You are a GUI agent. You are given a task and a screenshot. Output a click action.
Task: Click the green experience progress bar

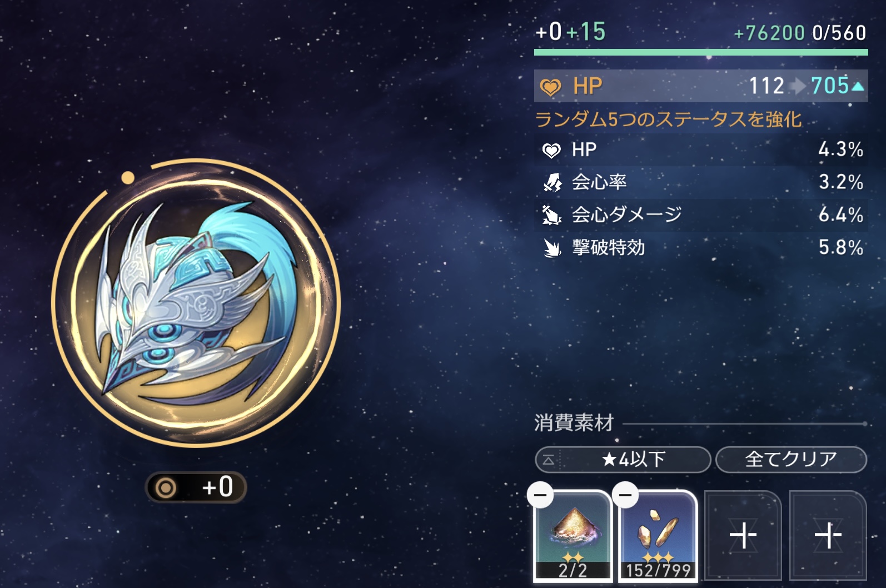tap(701, 52)
